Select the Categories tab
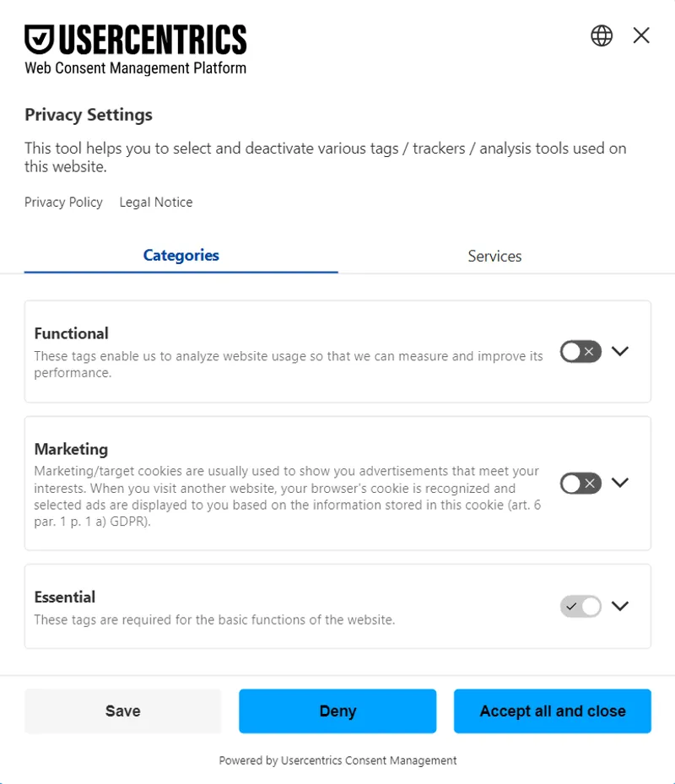 pyautogui.click(x=181, y=256)
